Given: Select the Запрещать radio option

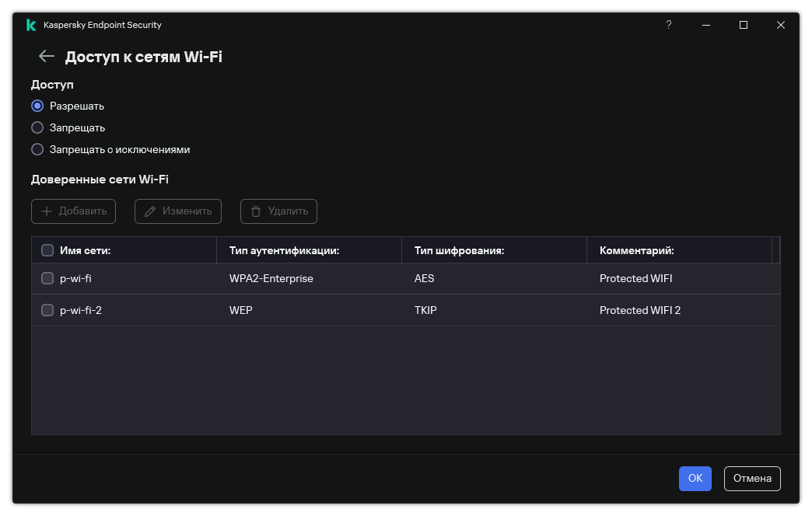Looking at the screenshot, I should click(x=37, y=127).
